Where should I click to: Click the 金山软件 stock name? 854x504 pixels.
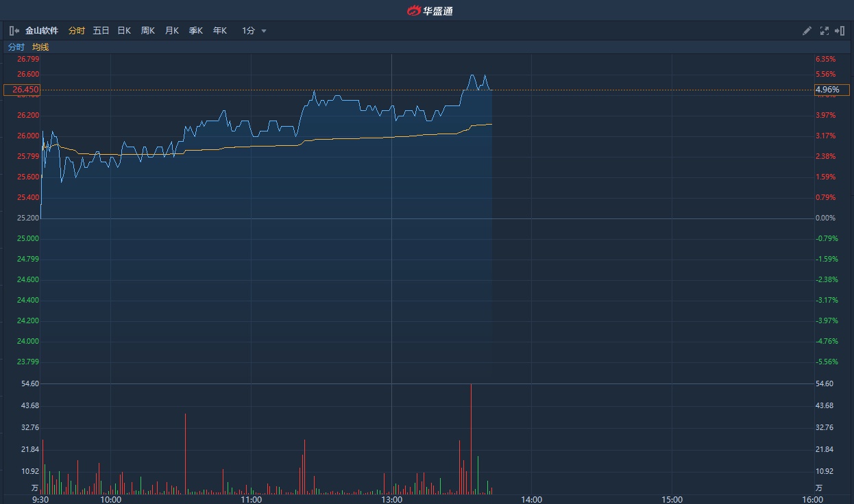pyautogui.click(x=42, y=31)
